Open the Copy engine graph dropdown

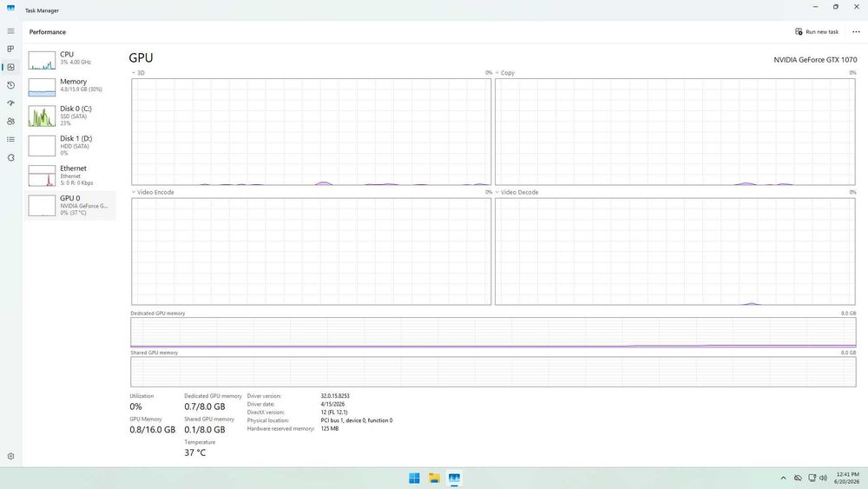(505, 73)
